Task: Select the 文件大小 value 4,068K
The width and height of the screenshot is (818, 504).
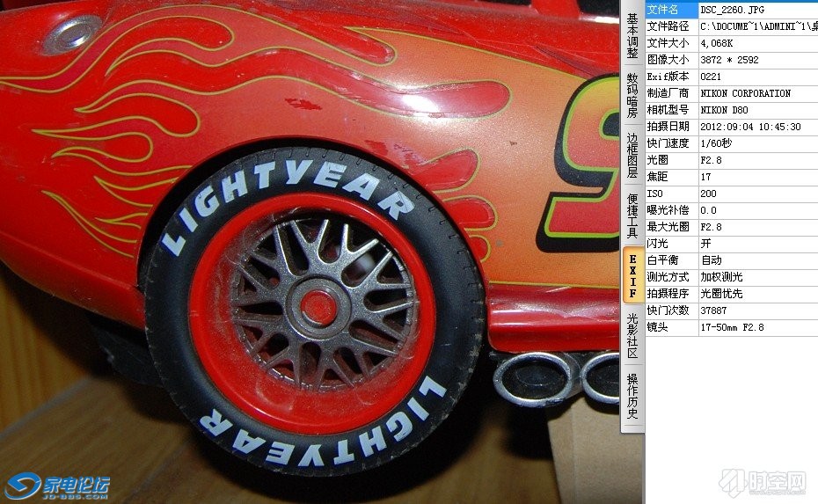Action: click(x=716, y=43)
